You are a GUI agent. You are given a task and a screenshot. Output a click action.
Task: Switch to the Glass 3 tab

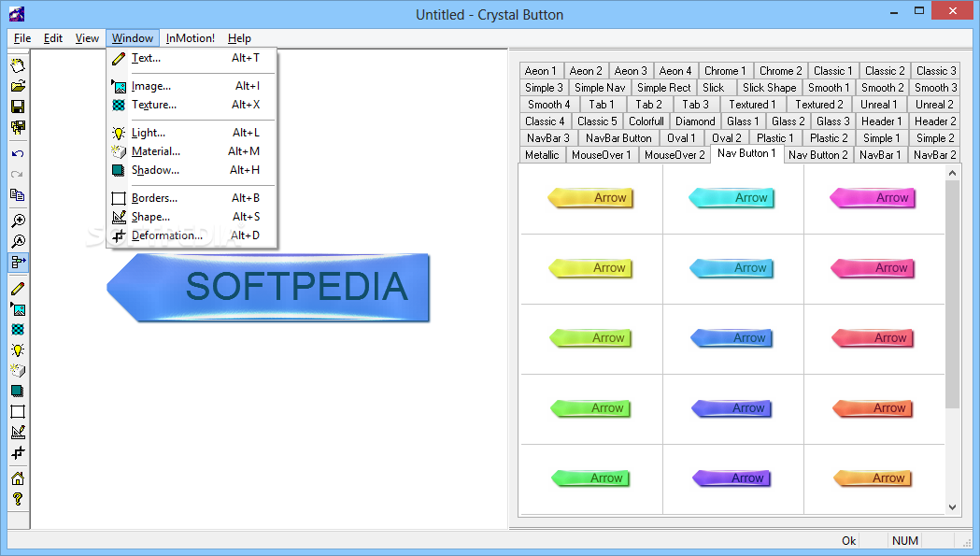click(x=833, y=121)
